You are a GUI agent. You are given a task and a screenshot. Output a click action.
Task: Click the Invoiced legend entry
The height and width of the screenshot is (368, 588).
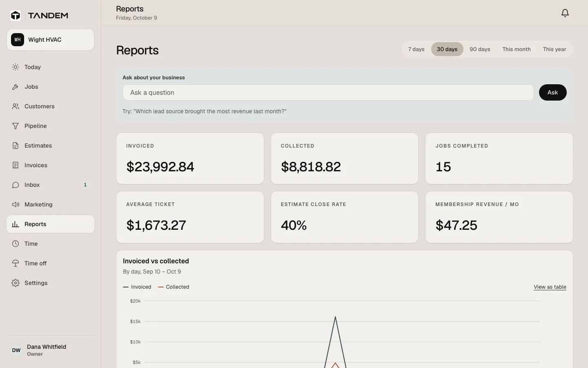point(137,287)
